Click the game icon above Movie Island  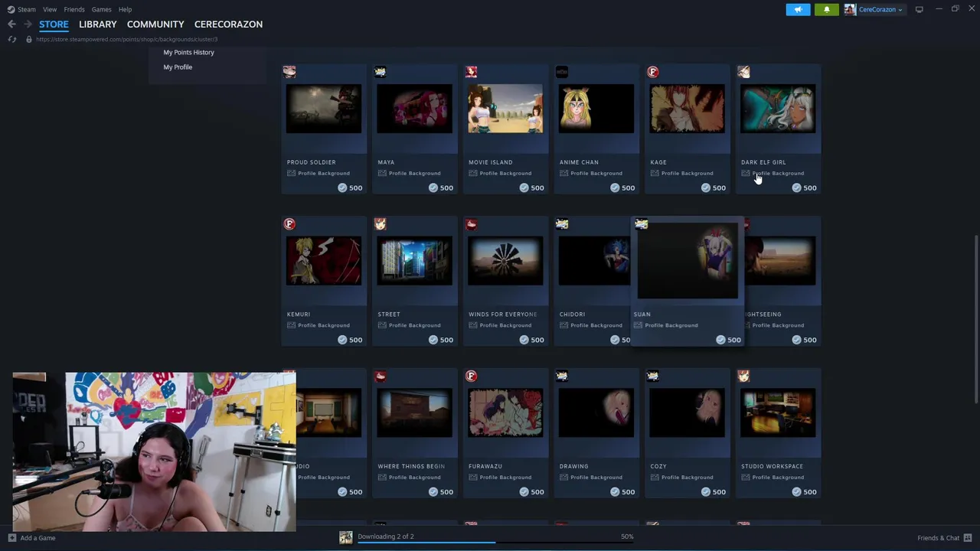point(471,72)
